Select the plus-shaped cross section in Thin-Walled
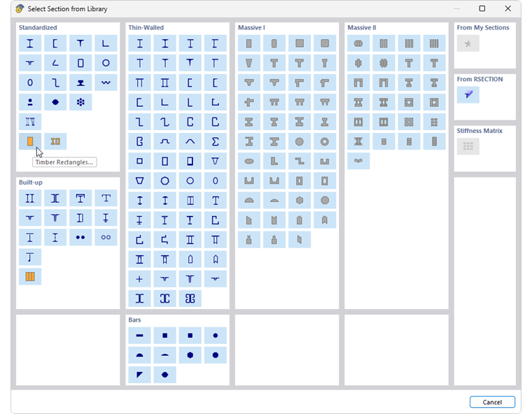This screenshot has width=532, height=414. click(139, 279)
